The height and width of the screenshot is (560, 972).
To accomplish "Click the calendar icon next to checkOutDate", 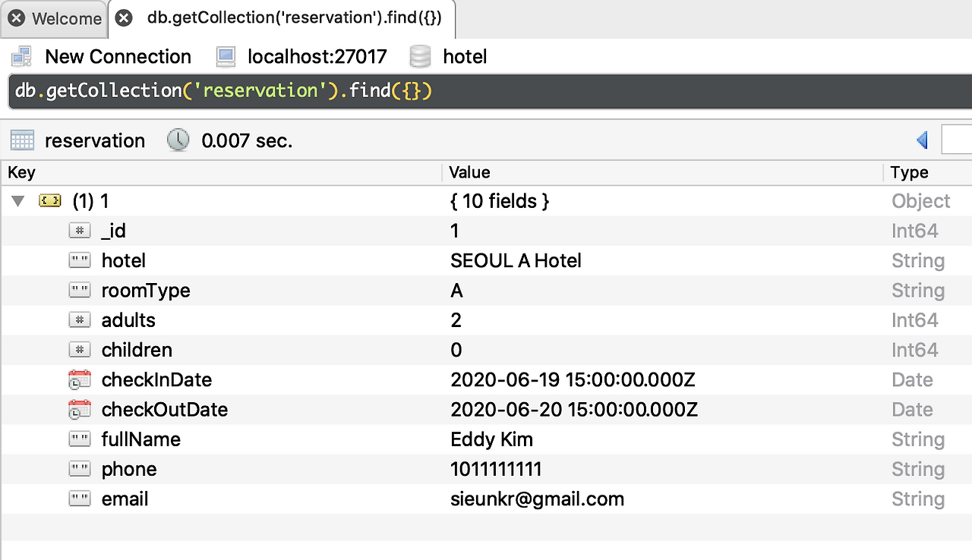I will click(80, 410).
